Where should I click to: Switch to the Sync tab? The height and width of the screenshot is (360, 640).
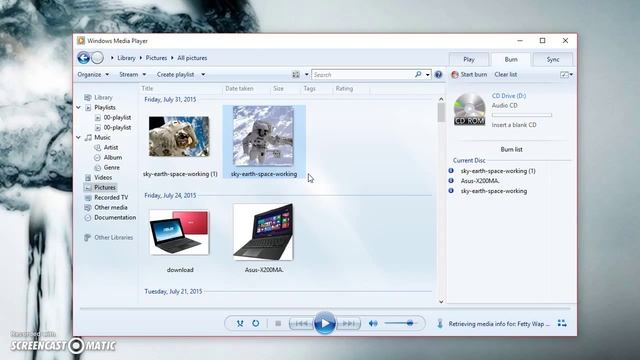[553, 60]
